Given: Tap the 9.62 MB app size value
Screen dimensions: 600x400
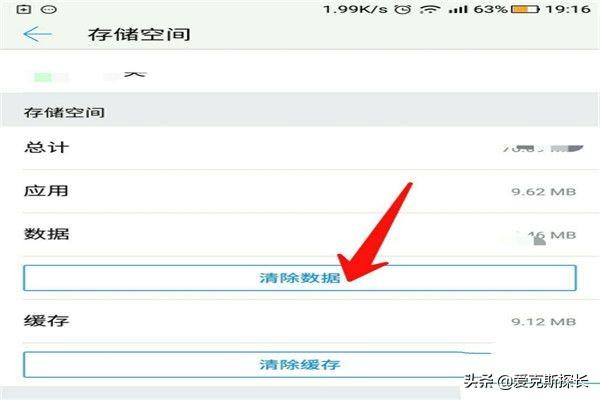Looking at the screenshot, I should click(544, 191).
